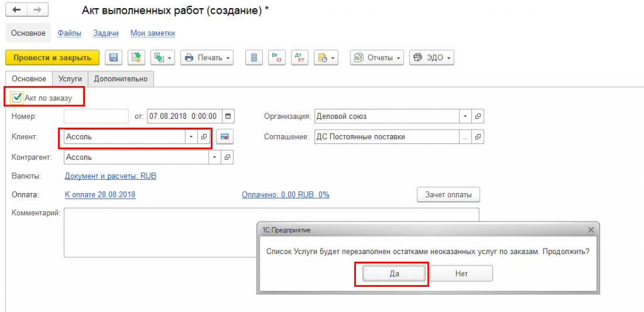Switch to the Услуги tab
Viewport: 644px width, 312px height.
coord(70,79)
